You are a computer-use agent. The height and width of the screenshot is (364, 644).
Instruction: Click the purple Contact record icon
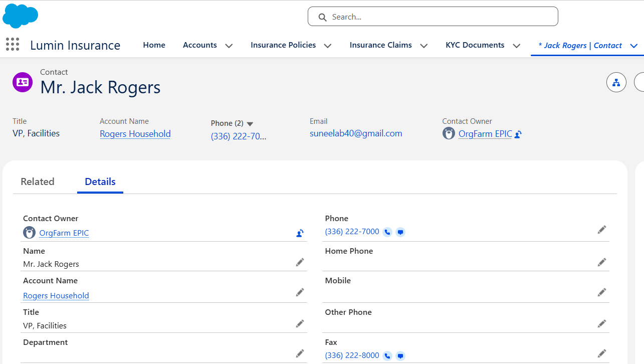point(23,82)
